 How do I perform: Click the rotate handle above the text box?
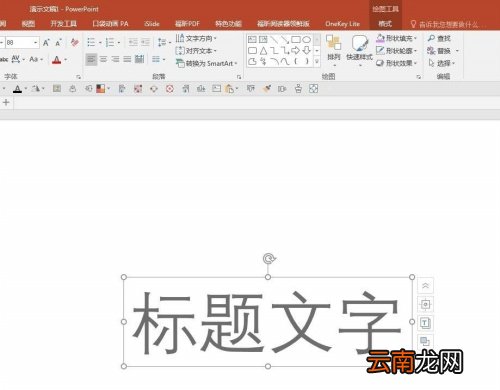269,259
